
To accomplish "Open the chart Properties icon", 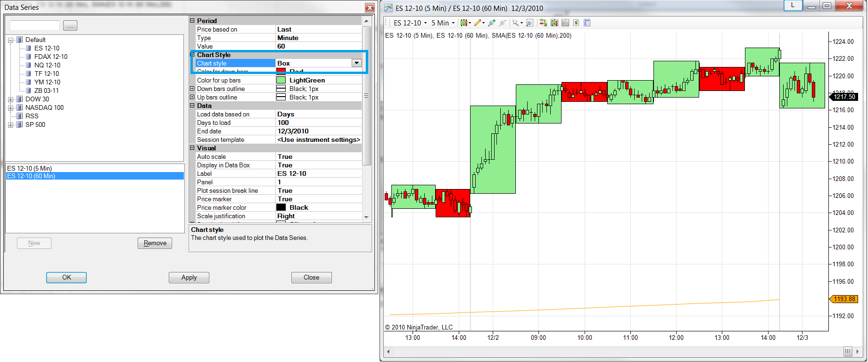I will pos(587,23).
